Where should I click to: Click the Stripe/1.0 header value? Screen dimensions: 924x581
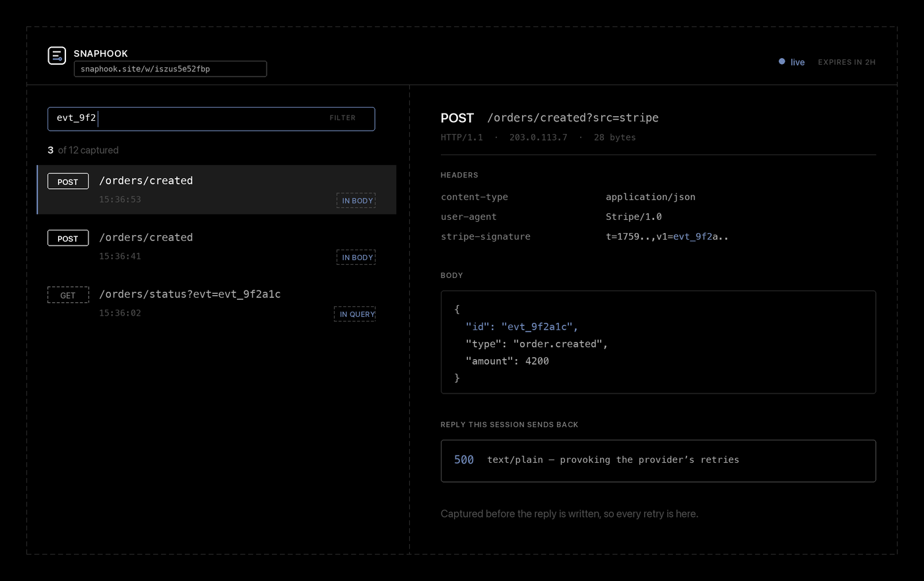[634, 217]
